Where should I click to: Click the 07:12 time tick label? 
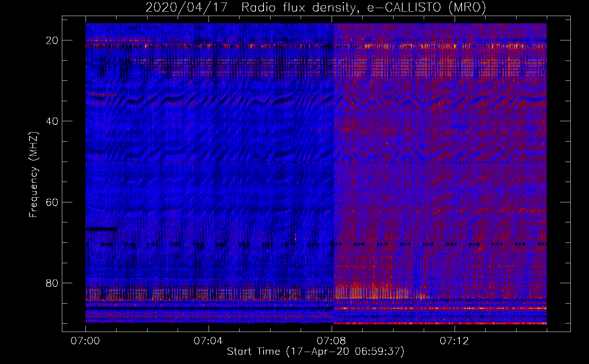coord(454,341)
